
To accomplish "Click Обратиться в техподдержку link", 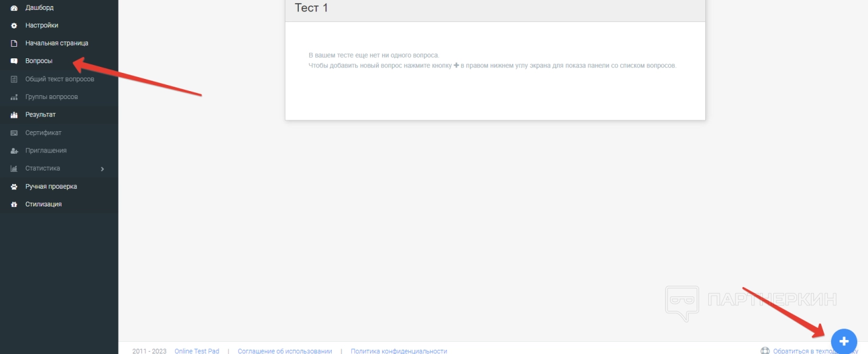I will click(x=816, y=351).
